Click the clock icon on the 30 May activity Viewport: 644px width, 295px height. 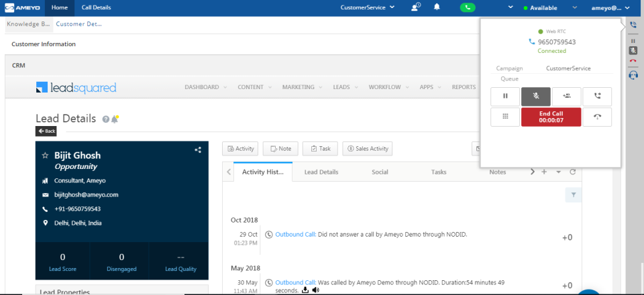pyautogui.click(x=269, y=283)
